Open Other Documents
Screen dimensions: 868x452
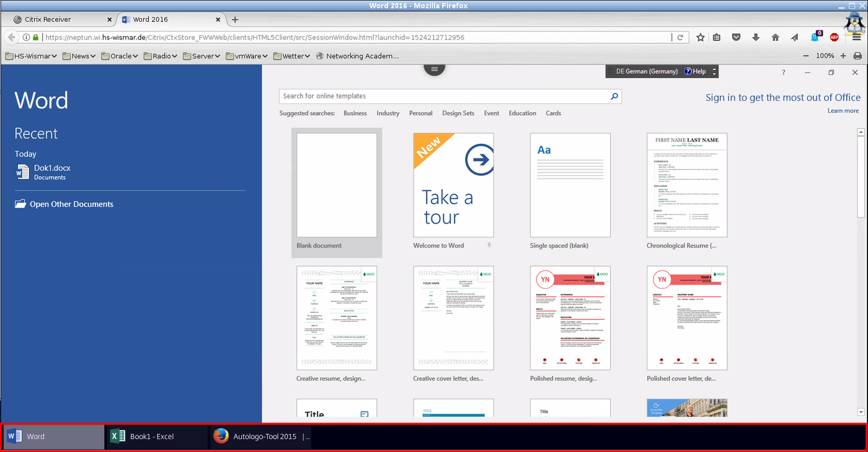coord(71,204)
